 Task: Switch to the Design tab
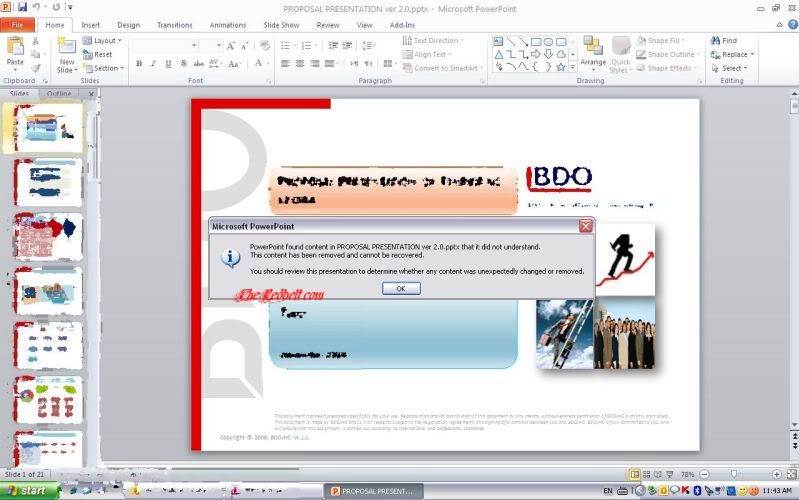[x=128, y=24]
